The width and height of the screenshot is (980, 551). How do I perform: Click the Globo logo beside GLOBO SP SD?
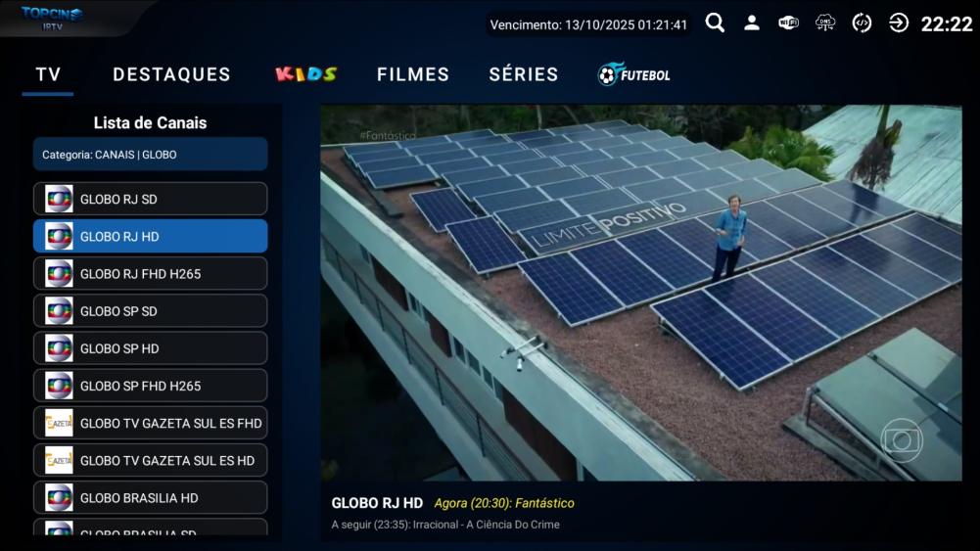59,311
